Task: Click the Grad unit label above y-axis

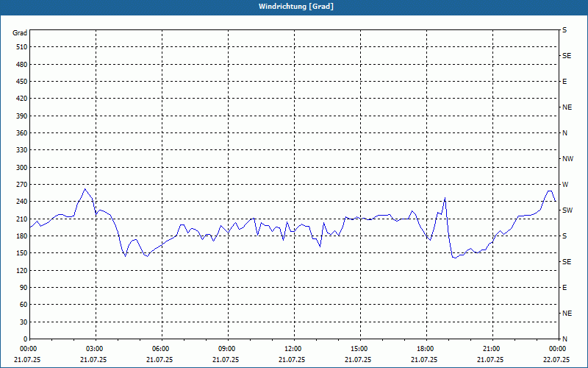Action: click(x=20, y=33)
